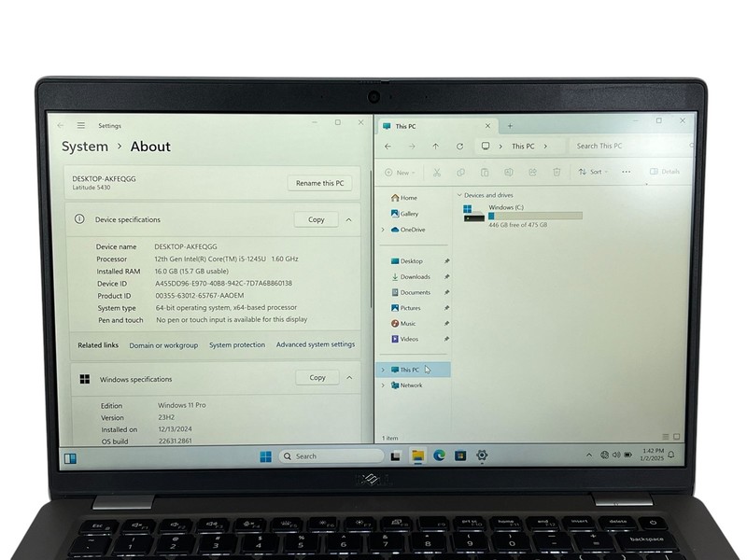Screen dimensions: 747x560
Task: Open Domain or workgroup link
Action: 163,345
